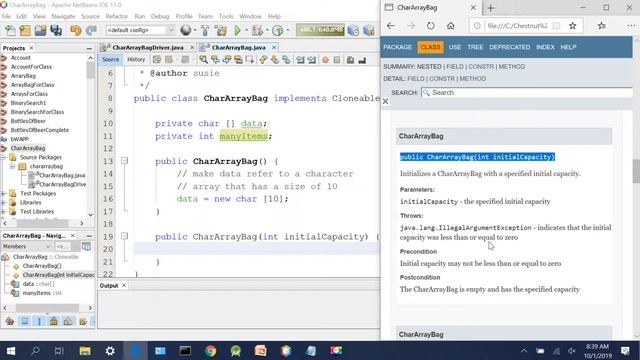The width and height of the screenshot is (640, 360).
Task: Click DEPRECATED link in Javadoc navbar
Action: click(509, 47)
